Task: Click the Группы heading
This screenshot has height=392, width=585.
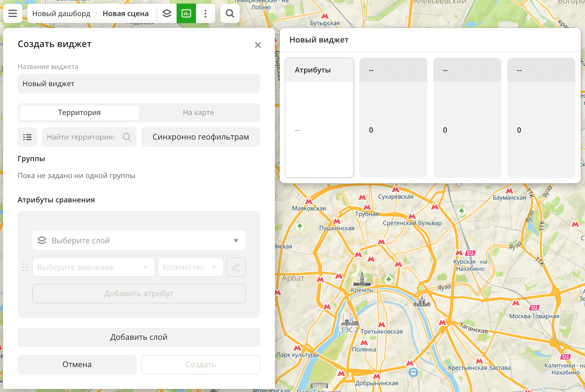Action: [31, 159]
